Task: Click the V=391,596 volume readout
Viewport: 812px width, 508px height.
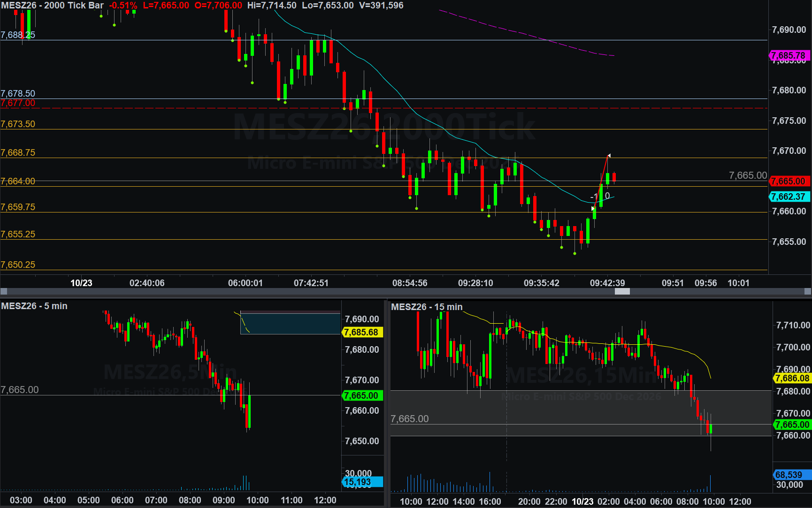Action: [381, 6]
